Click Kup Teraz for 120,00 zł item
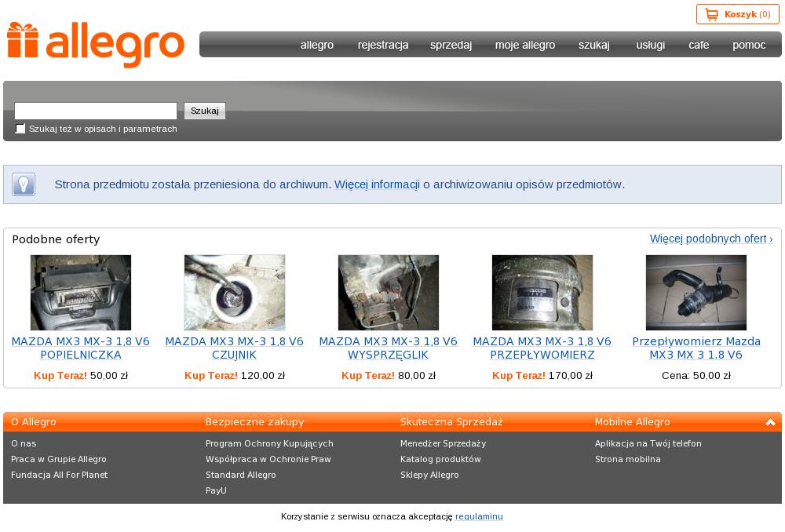This screenshot has width=785, height=532. point(210,375)
